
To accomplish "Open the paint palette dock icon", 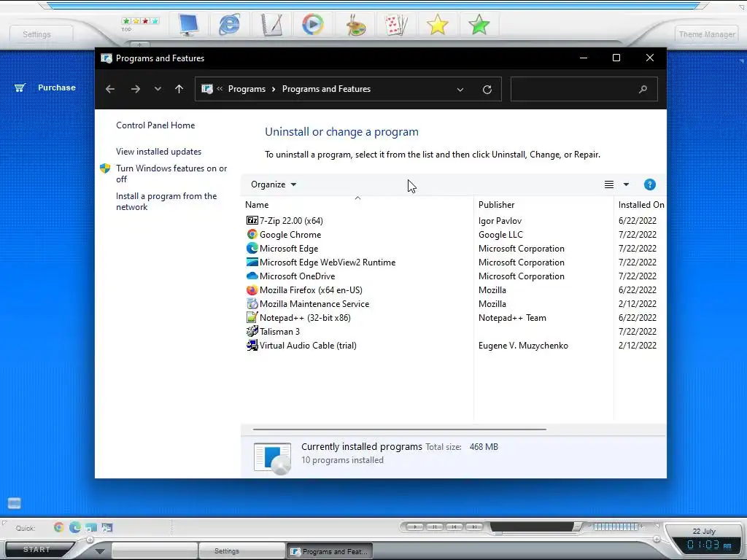I will point(355,24).
